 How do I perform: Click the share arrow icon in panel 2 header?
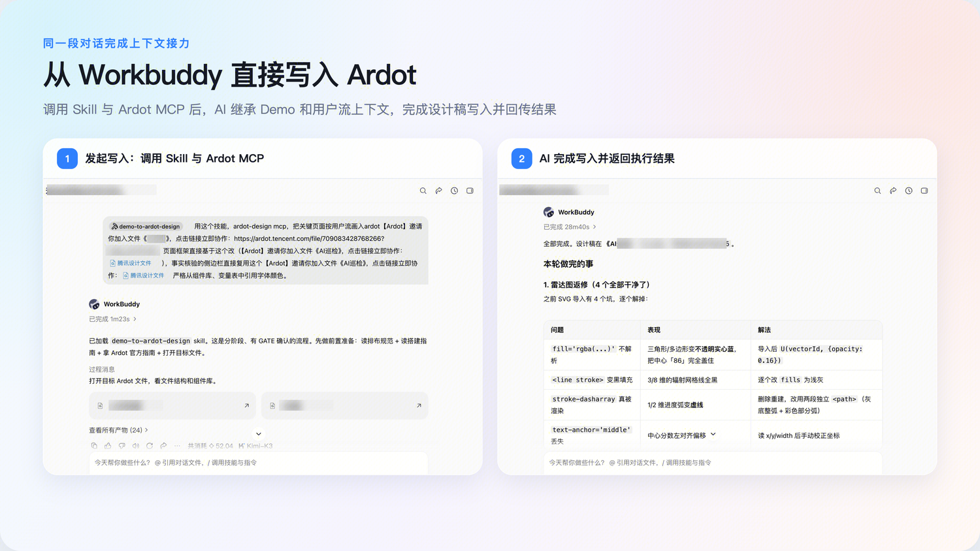coord(893,191)
